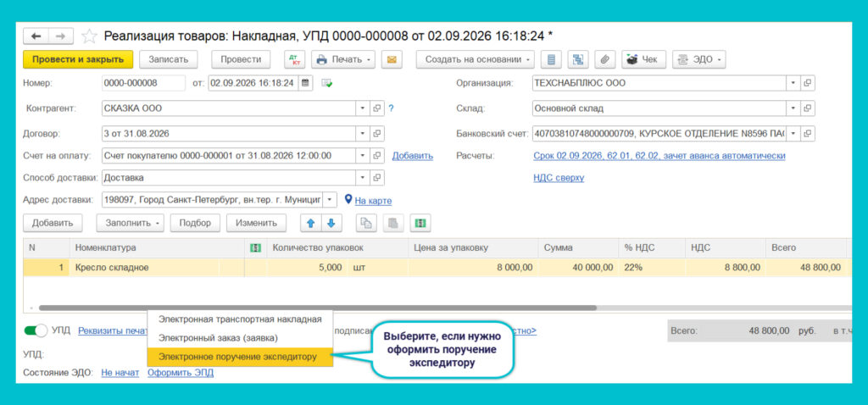Click the Дт/Кт postings icon
The image size is (868, 405).
coord(294,60)
